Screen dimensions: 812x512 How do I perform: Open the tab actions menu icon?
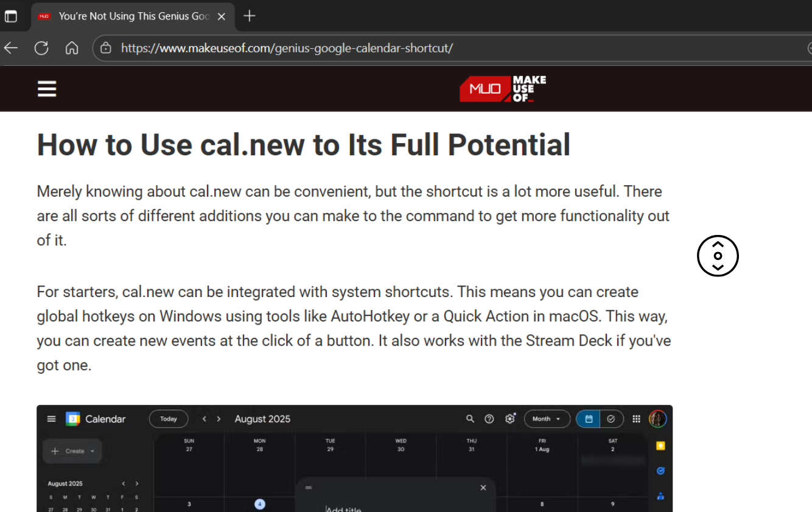[11, 16]
